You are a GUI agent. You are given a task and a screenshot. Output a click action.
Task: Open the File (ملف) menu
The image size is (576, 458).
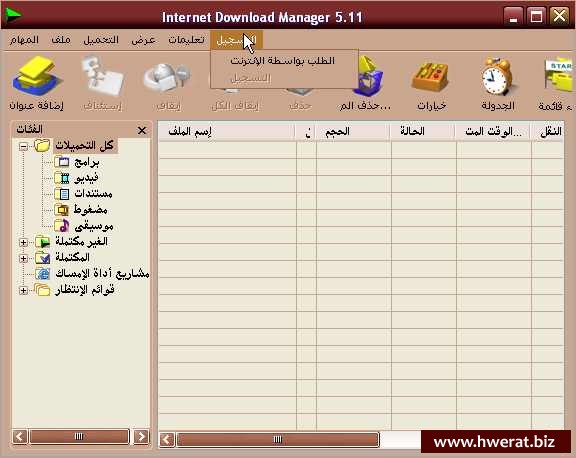coord(61,40)
